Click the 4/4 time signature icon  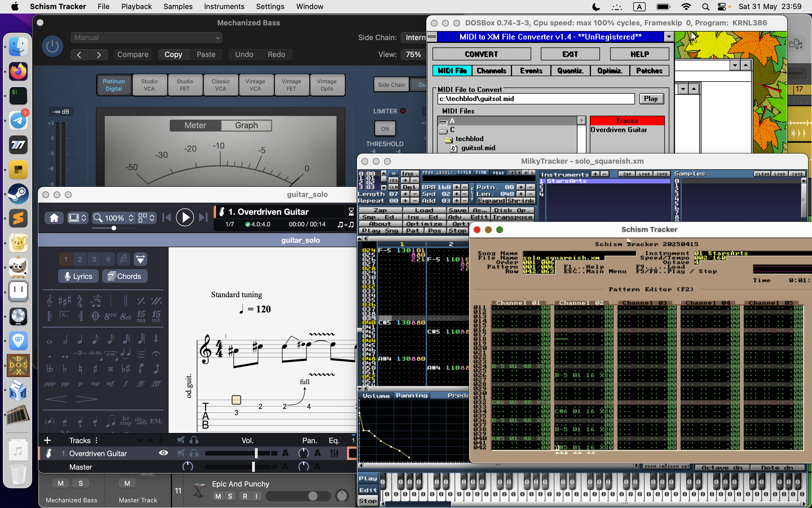(x=80, y=301)
